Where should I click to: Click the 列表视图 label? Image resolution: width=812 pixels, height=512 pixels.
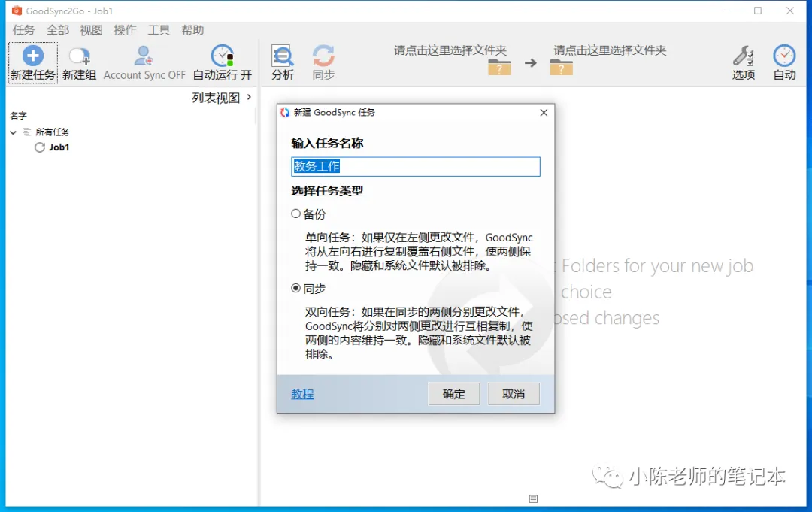pyautogui.click(x=216, y=98)
